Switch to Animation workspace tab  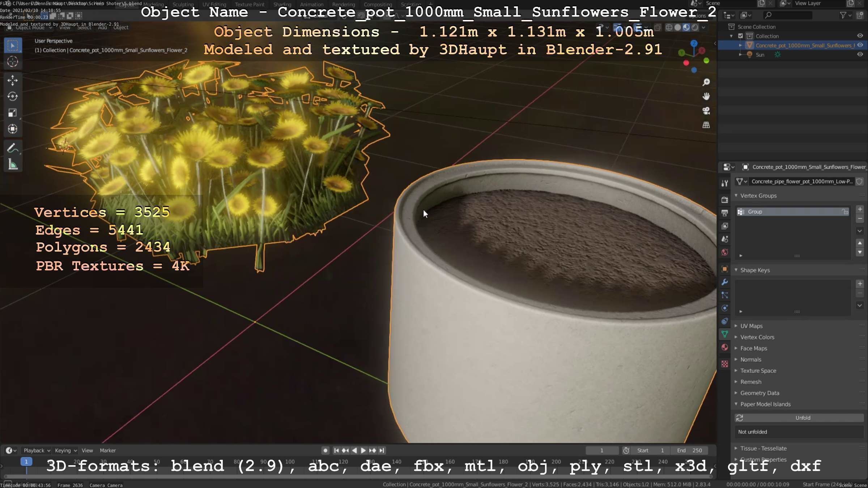point(312,4)
